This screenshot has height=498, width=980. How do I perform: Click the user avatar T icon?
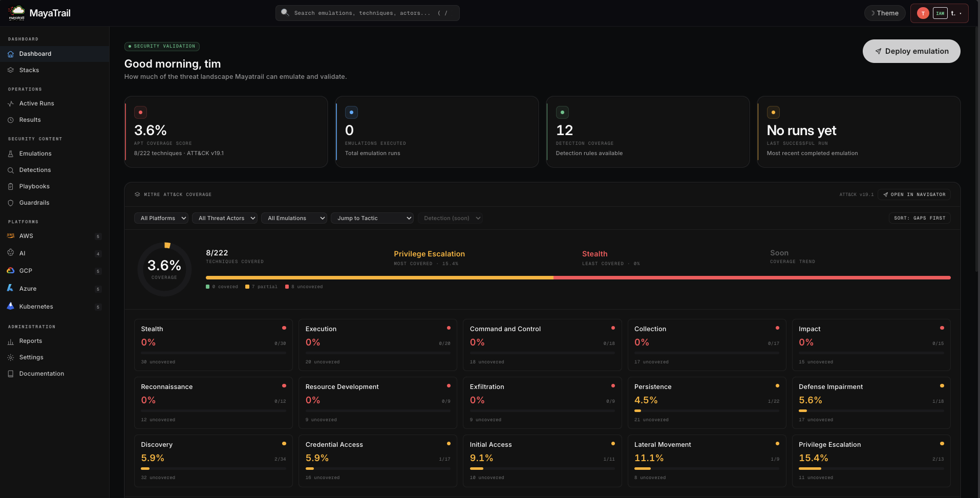coord(923,13)
